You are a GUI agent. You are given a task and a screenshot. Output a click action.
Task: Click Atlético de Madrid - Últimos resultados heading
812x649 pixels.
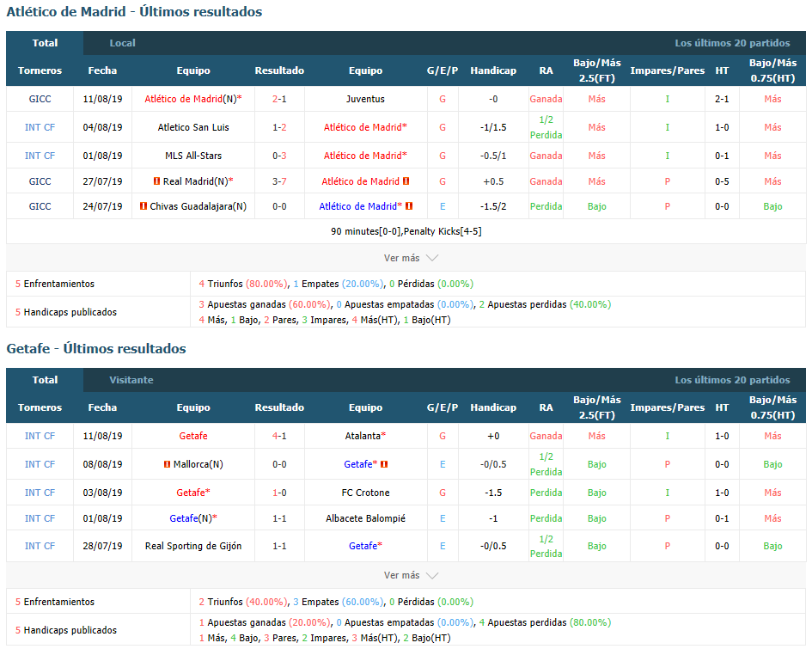pyautogui.click(x=134, y=12)
